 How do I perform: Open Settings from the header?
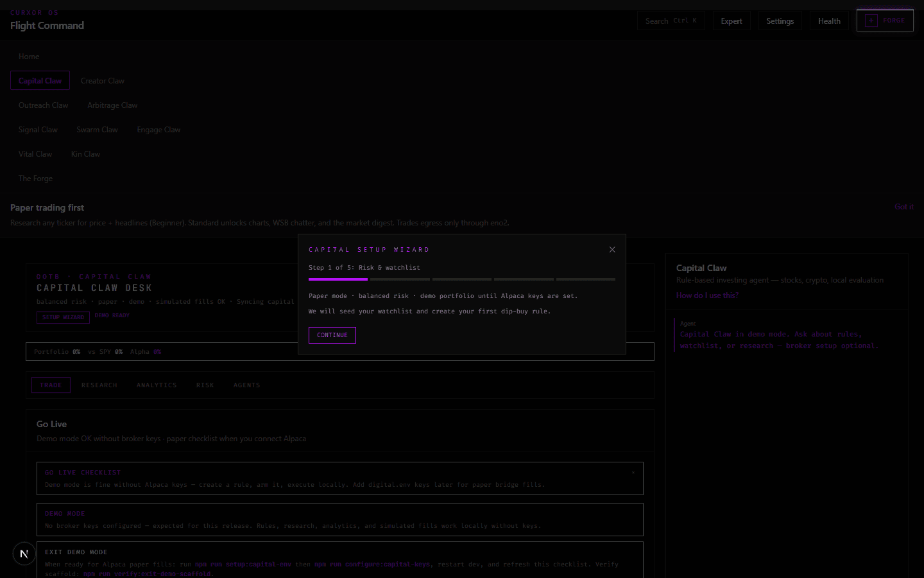coord(780,21)
